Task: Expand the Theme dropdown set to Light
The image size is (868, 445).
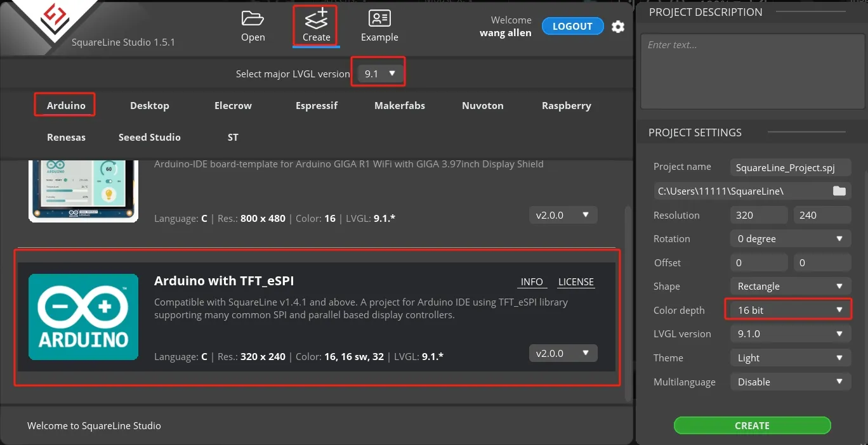Action: point(789,358)
